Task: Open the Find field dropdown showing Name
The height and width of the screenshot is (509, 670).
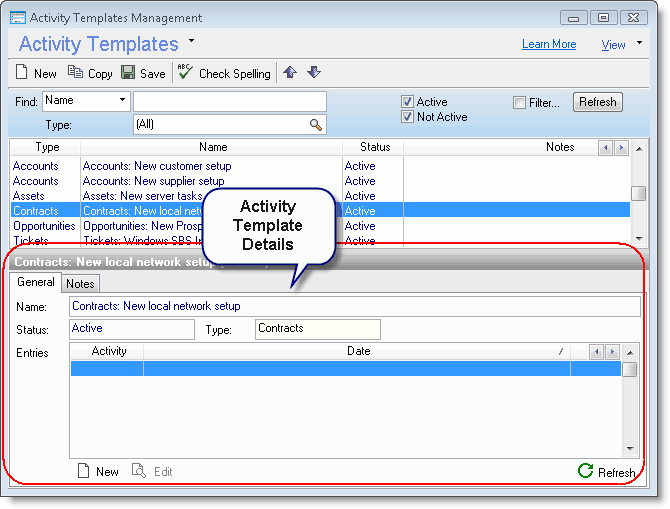Action: 122,101
